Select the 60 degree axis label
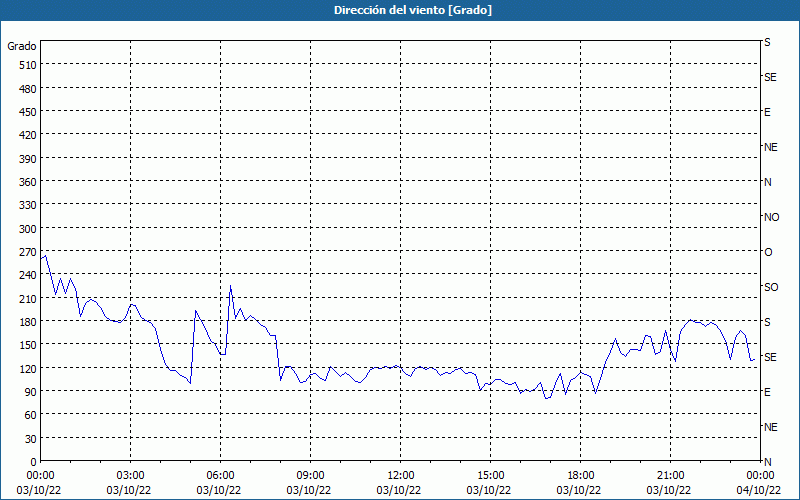 point(31,415)
